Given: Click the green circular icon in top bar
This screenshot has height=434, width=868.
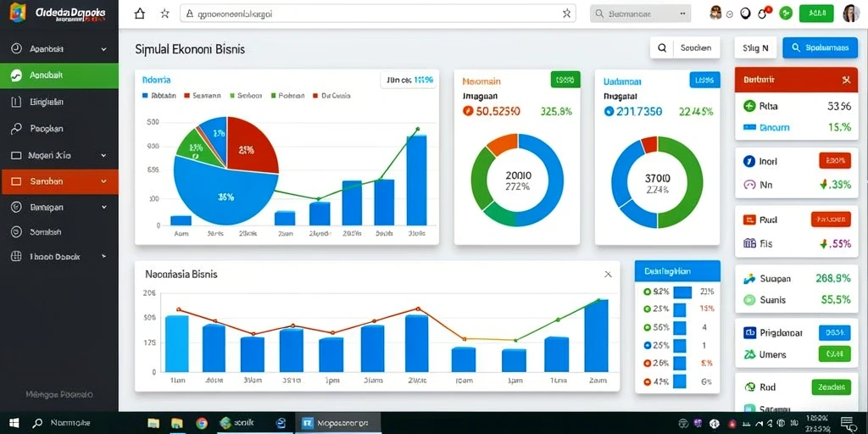Looking at the screenshot, I should (786, 14).
